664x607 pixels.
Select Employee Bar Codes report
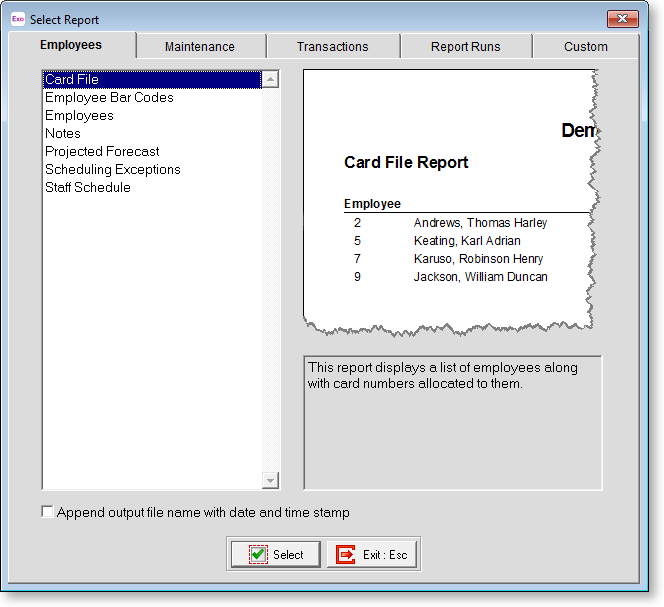pos(109,98)
